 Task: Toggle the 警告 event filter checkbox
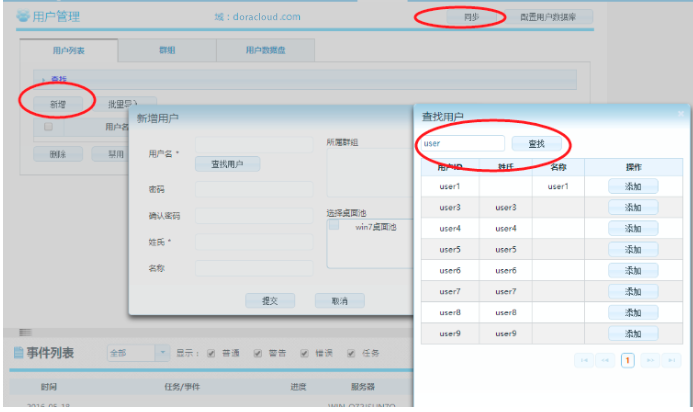tap(258, 353)
